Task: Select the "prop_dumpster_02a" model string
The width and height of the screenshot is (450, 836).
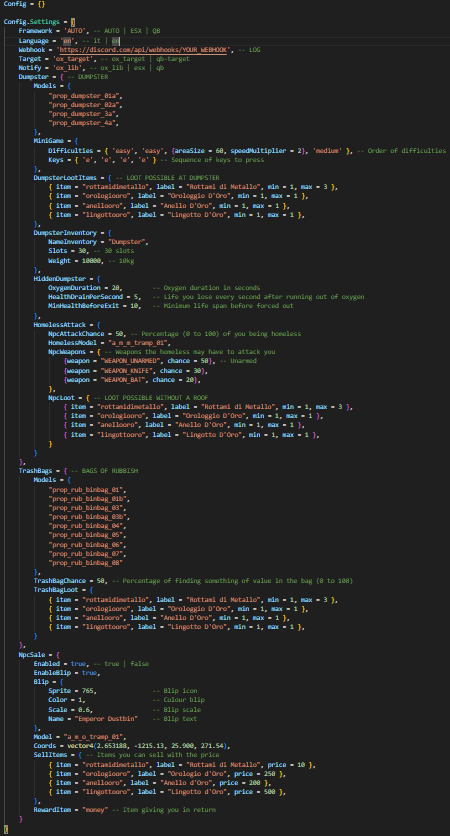Action: pos(85,105)
